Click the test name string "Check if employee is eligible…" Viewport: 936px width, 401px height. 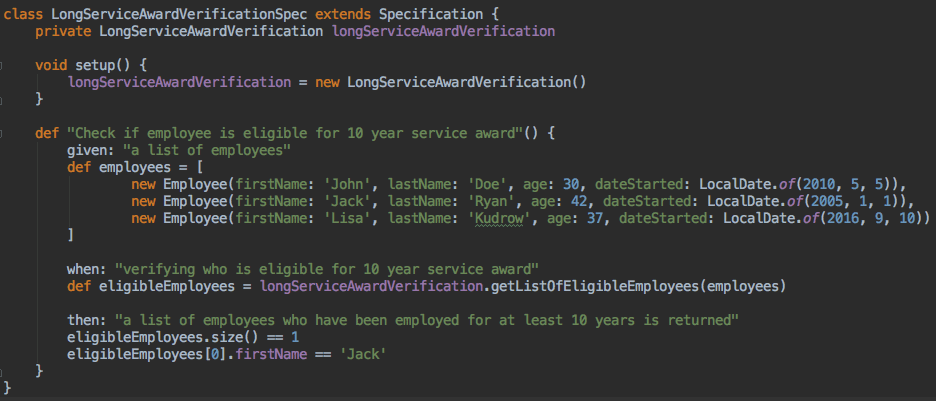coord(295,132)
